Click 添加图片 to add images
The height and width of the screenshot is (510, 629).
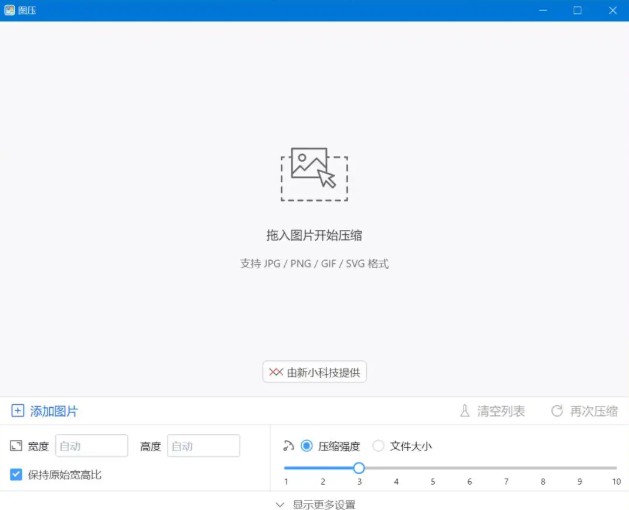pos(44,411)
